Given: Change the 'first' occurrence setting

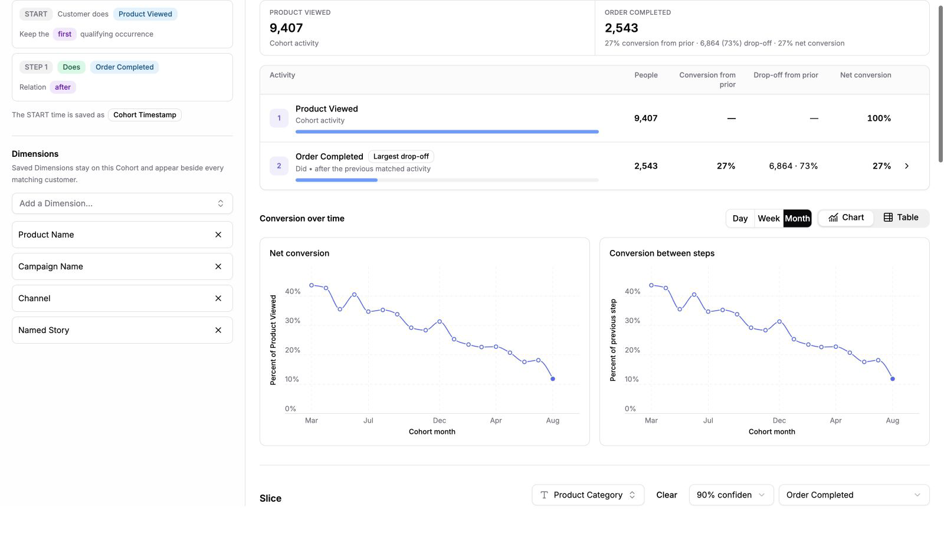Looking at the screenshot, I should (65, 34).
